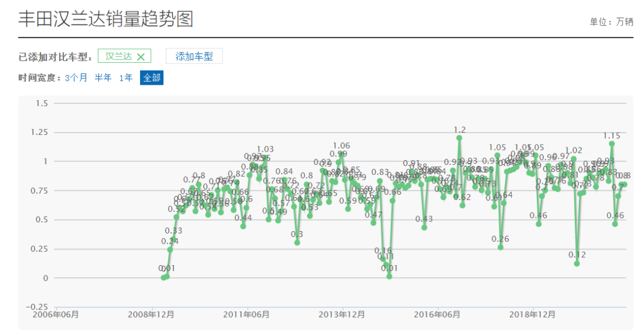The width and height of the screenshot is (644, 332).
Task: Click the 2011年06月 axis label
Action: coord(246,315)
